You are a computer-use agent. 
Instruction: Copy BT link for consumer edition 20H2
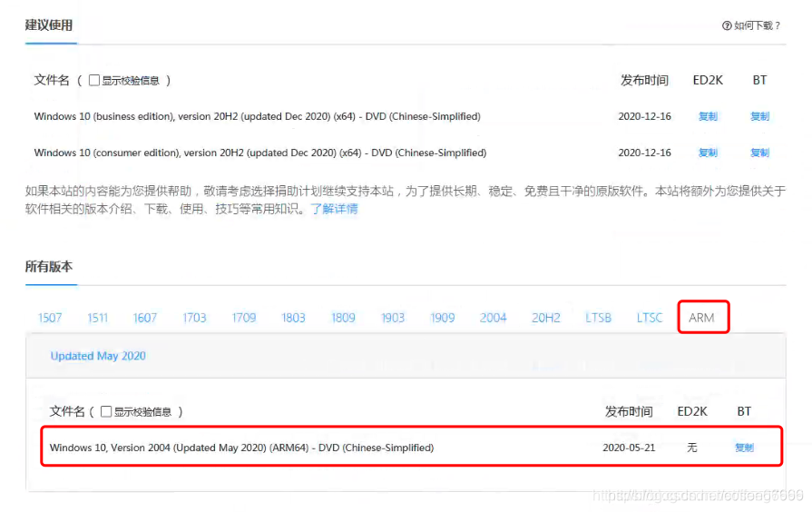tap(759, 153)
